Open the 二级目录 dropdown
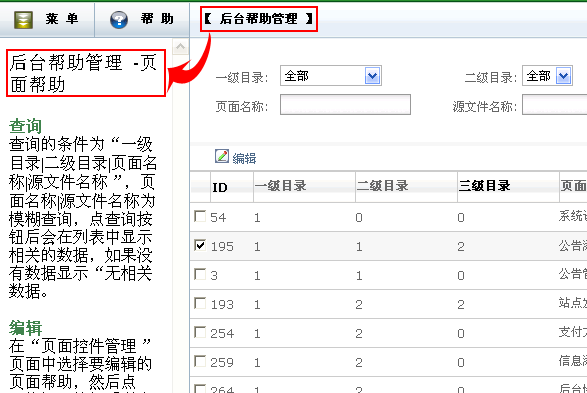Screen dimensions: 587x393 pyautogui.click(x=547, y=76)
